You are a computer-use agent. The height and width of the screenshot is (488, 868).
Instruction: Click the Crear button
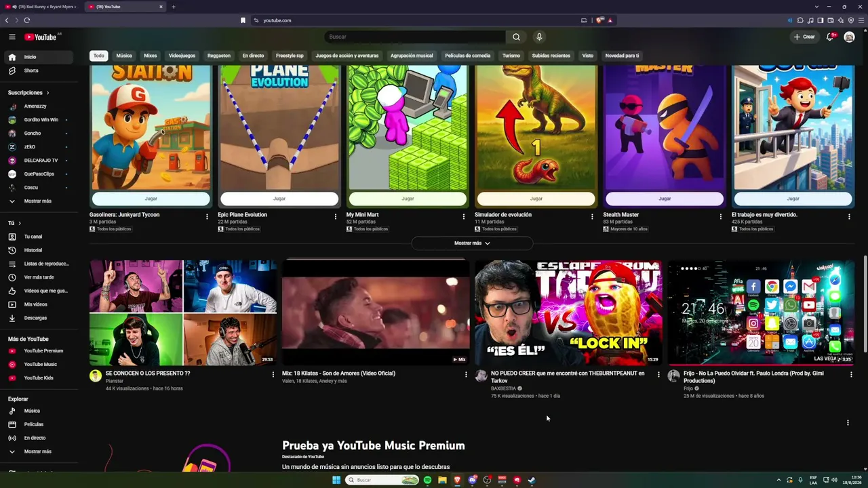click(805, 37)
